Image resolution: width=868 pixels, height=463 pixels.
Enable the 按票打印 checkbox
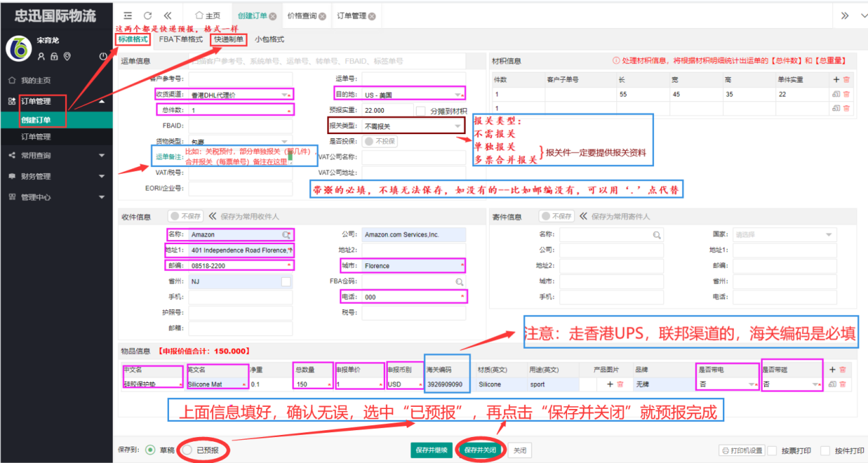(x=772, y=451)
